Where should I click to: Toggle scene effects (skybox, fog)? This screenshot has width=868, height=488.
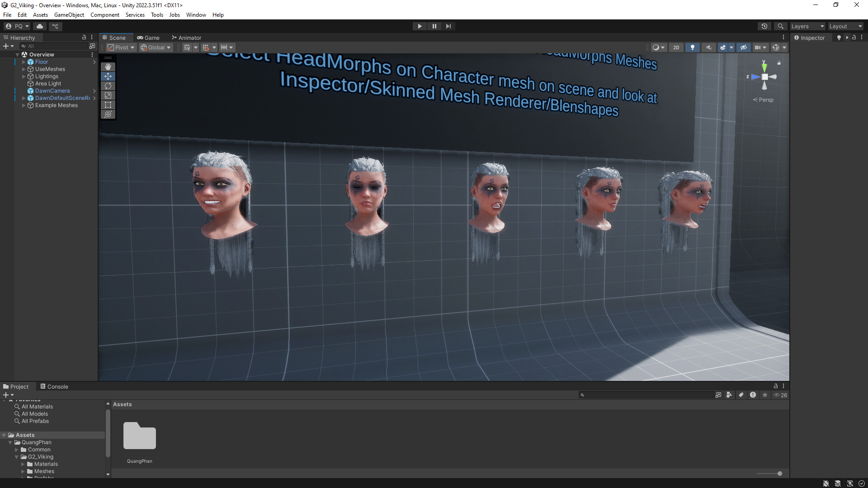pyautogui.click(x=722, y=47)
